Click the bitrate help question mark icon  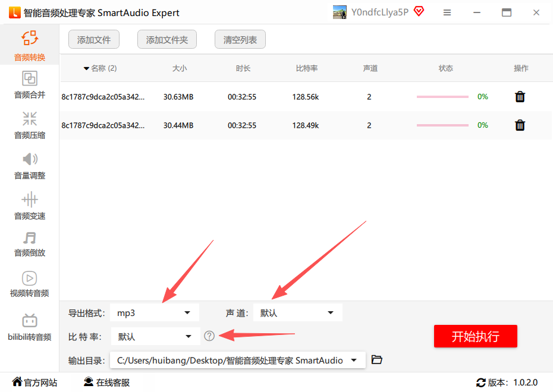(209, 336)
